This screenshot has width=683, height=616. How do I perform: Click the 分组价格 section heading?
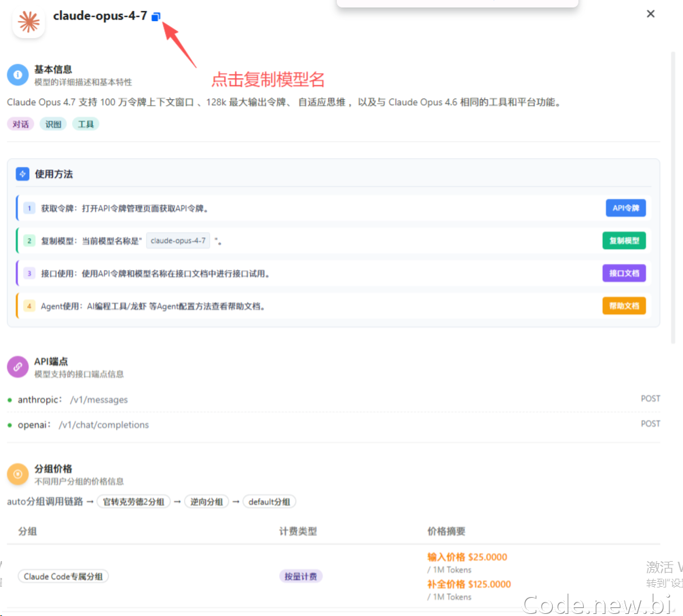[x=53, y=468]
